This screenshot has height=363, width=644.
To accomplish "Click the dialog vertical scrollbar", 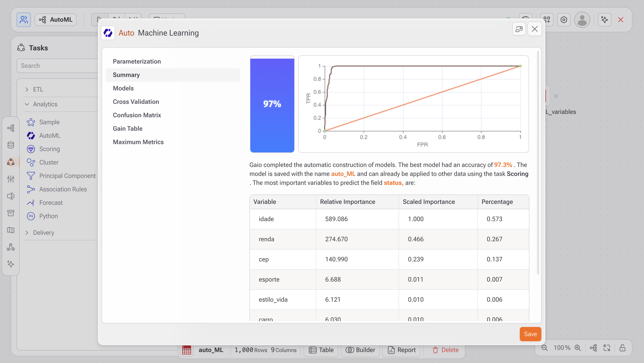I will pyautogui.click(x=538, y=162).
